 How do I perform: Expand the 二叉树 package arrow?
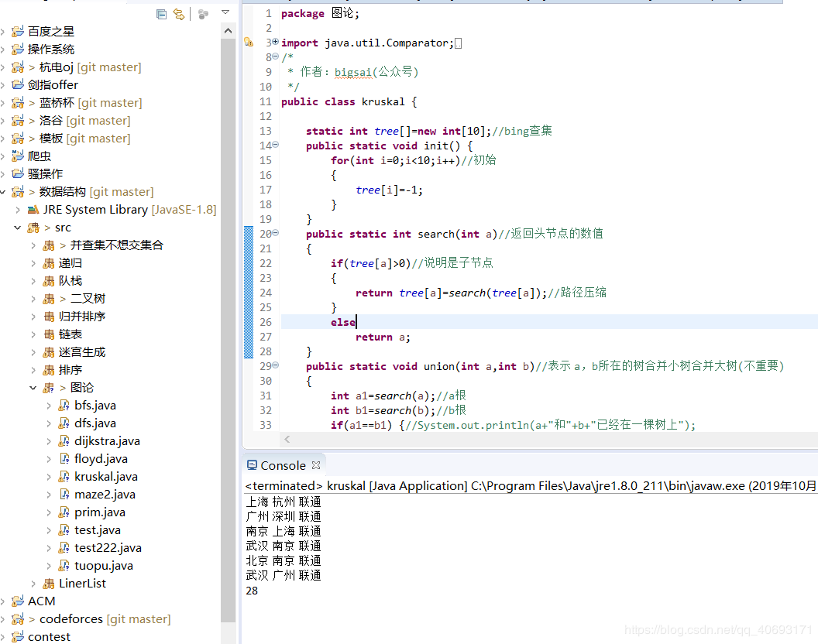(33, 299)
